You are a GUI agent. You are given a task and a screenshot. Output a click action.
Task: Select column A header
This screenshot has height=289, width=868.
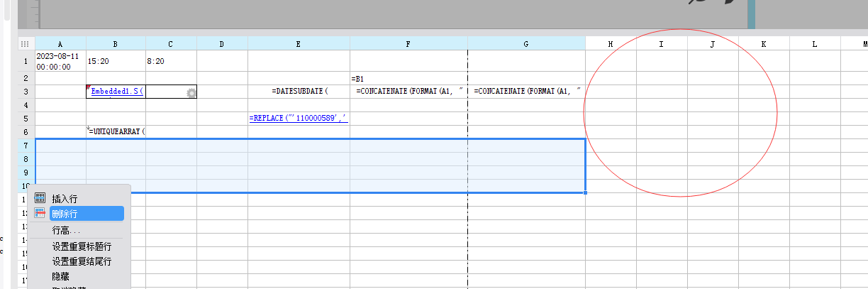[60, 44]
